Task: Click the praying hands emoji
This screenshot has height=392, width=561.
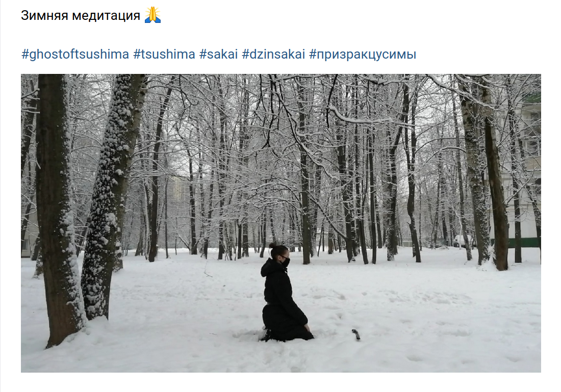Action: coord(153,15)
